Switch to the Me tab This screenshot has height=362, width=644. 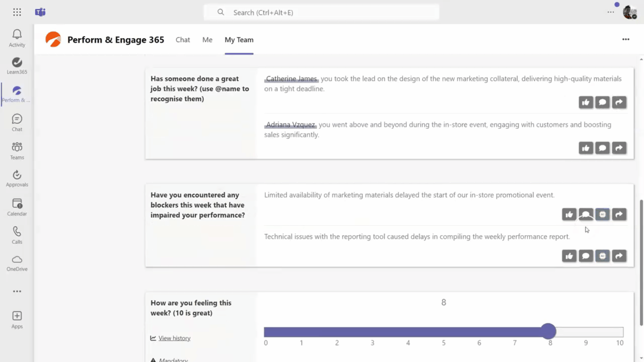(207, 40)
